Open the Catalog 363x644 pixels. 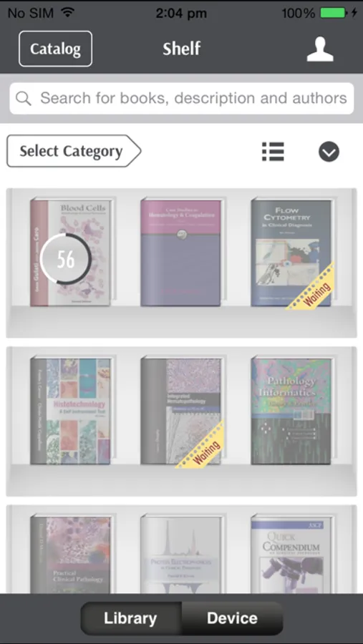[56, 49]
